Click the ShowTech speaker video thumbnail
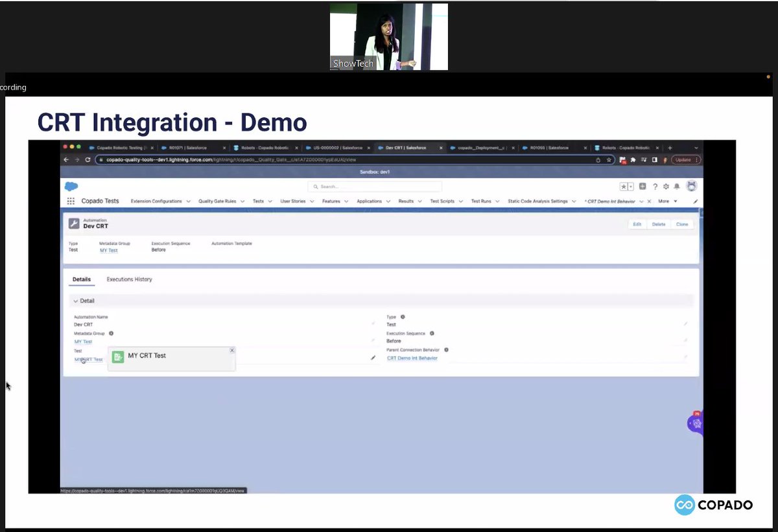This screenshot has width=778, height=532. click(x=389, y=36)
